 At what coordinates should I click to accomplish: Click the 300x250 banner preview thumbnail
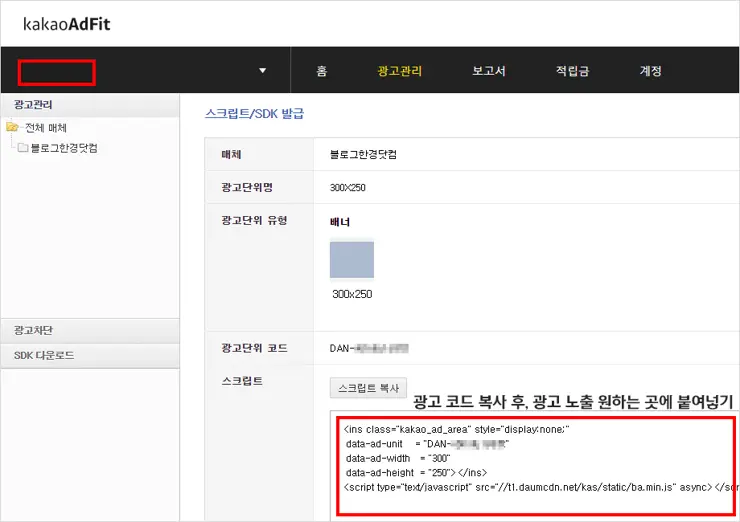click(352, 259)
